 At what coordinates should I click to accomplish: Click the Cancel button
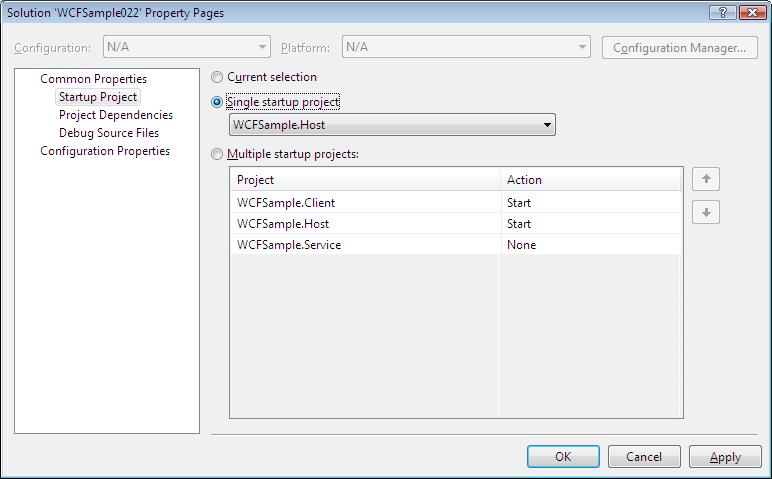644,456
